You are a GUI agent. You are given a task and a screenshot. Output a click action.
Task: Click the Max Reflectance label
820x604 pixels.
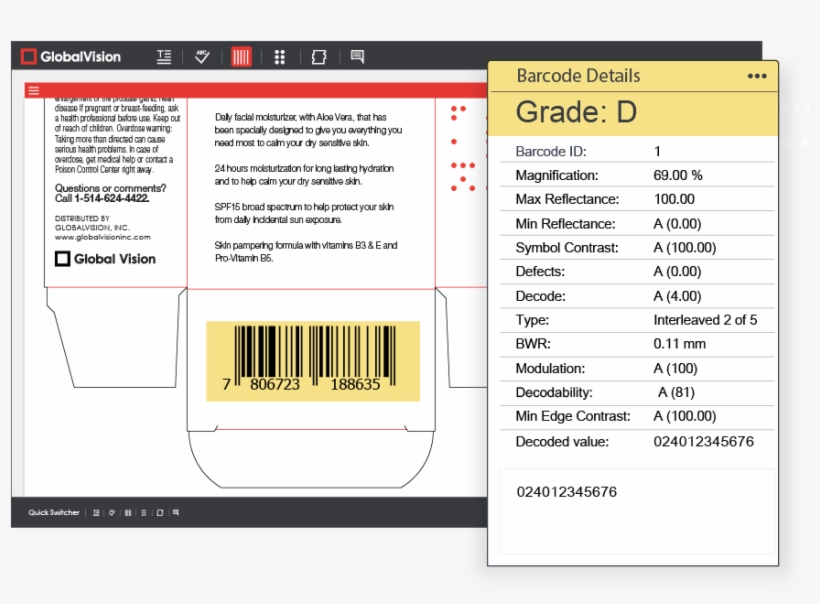click(567, 199)
